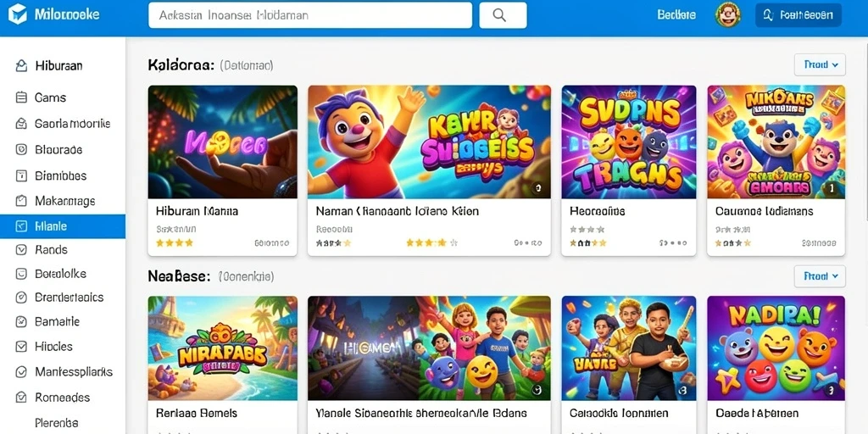The height and width of the screenshot is (434, 868).
Task: Click the icon beside Makanmage
Action: click(x=21, y=201)
